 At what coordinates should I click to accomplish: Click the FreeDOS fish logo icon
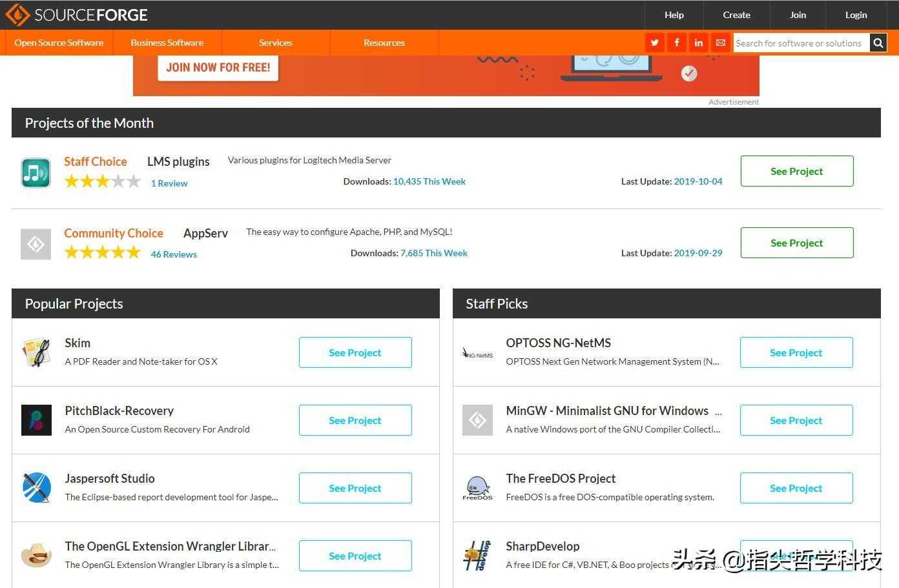click(x=477, y=488)
